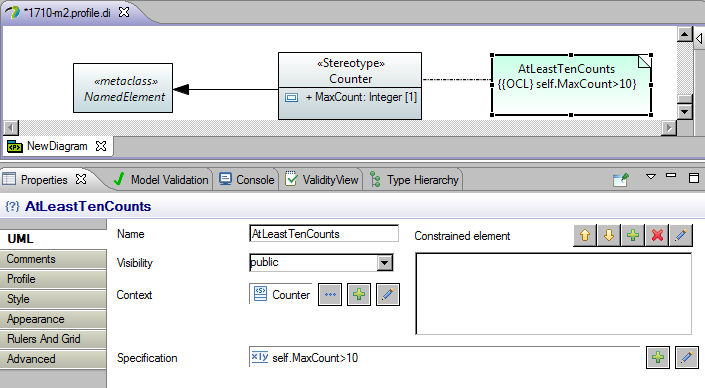Remove constrained element with red X
705x388 pixels.
657,235
